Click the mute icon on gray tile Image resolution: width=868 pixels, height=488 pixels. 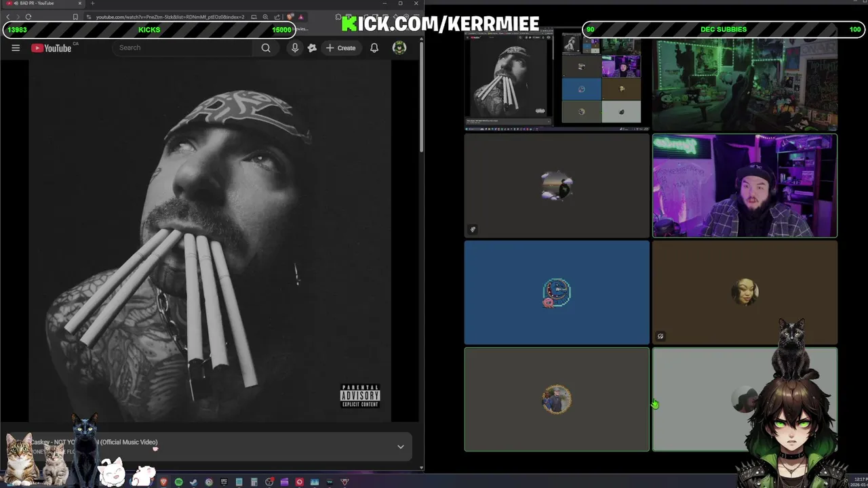tap(473, 229)
